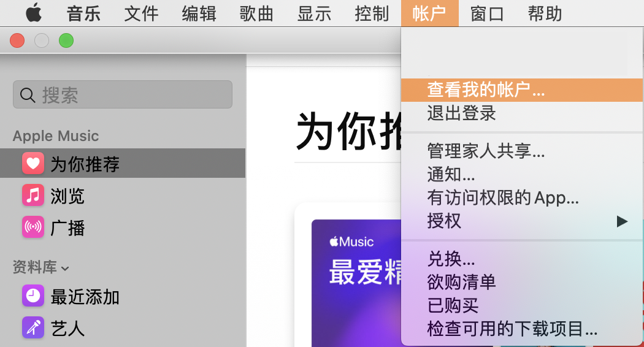Click the radio waves icon beside 广播

33,227
